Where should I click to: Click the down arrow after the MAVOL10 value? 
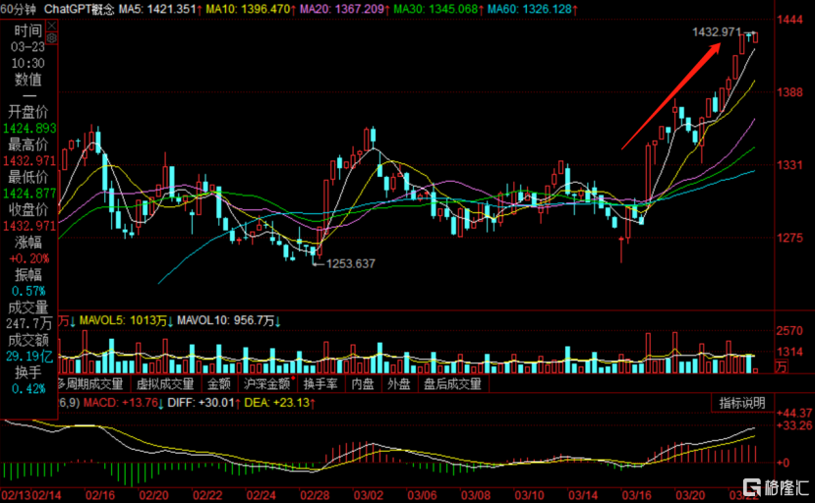coord(278,321)
